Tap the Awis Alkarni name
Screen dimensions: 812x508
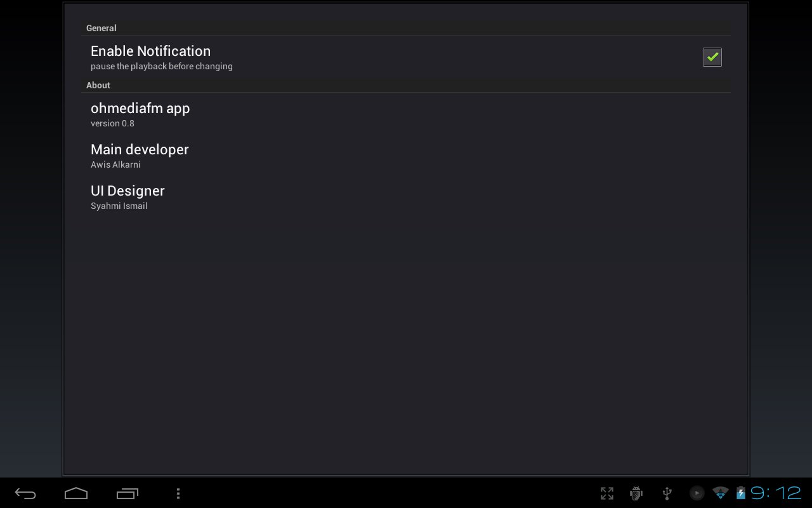[x=115, y=164]
